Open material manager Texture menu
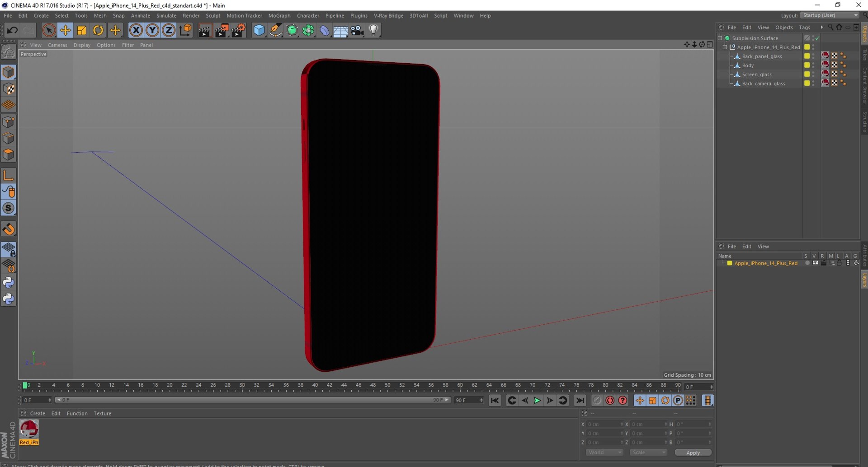 tap(102, 413)
